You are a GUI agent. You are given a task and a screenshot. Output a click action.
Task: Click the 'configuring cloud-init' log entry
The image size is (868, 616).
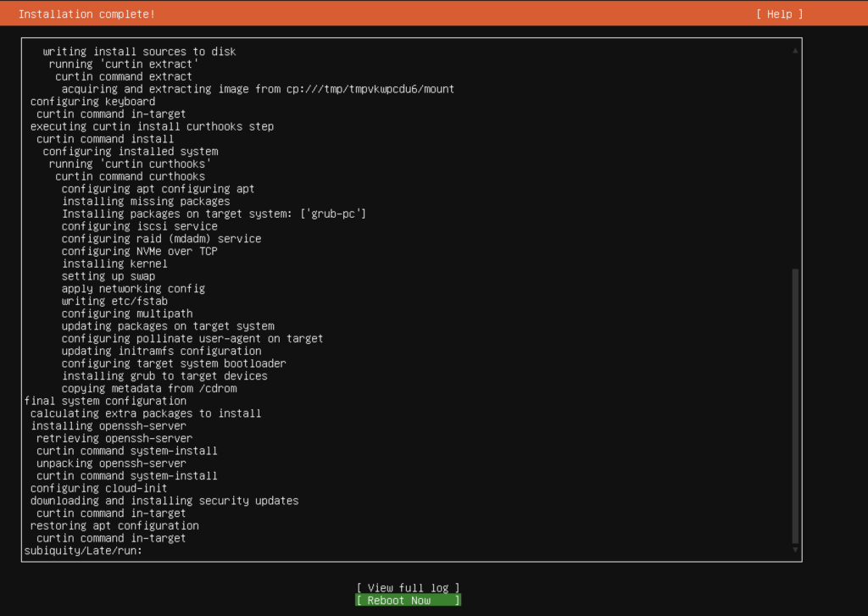98,488
